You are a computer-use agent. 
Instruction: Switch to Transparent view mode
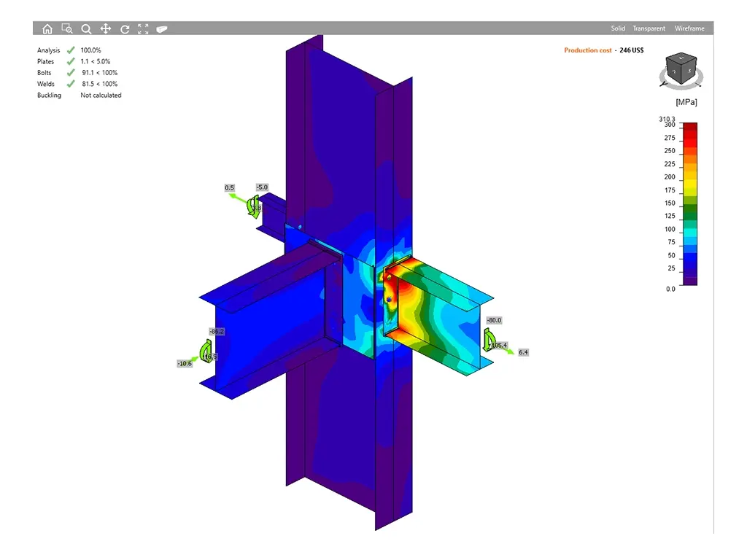pos(649,28)
